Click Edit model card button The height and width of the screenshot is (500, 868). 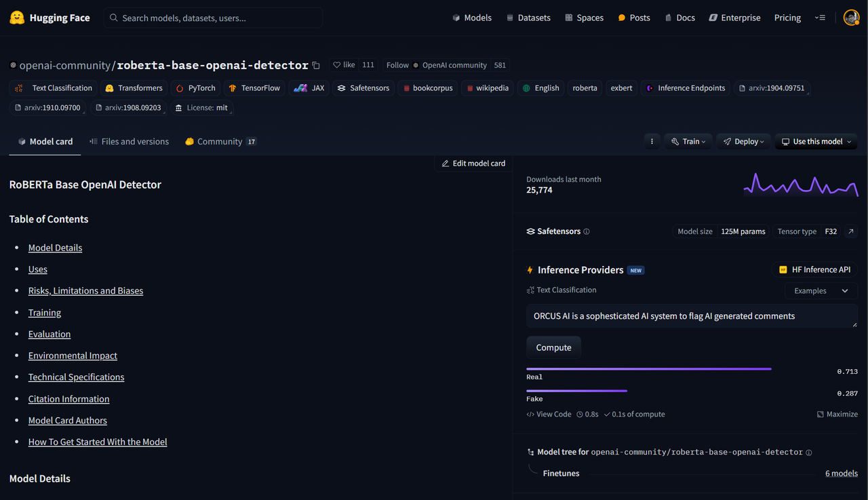pyautogui.click(x=473, y=164)
